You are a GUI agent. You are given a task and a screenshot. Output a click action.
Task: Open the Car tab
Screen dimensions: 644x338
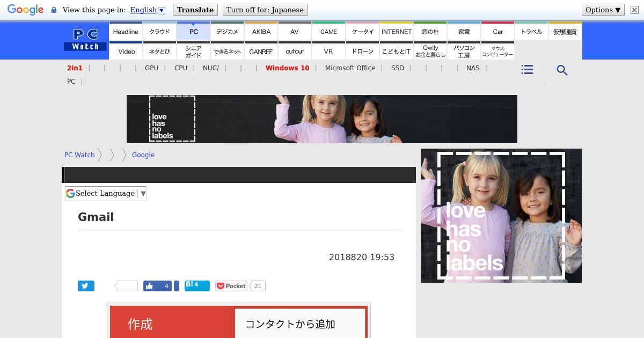tap(498, 32)
